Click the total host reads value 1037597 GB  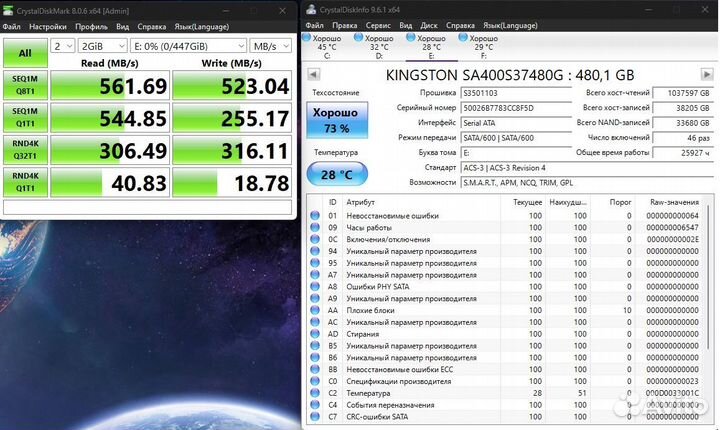pyautogui.click(x=683, y=93)
